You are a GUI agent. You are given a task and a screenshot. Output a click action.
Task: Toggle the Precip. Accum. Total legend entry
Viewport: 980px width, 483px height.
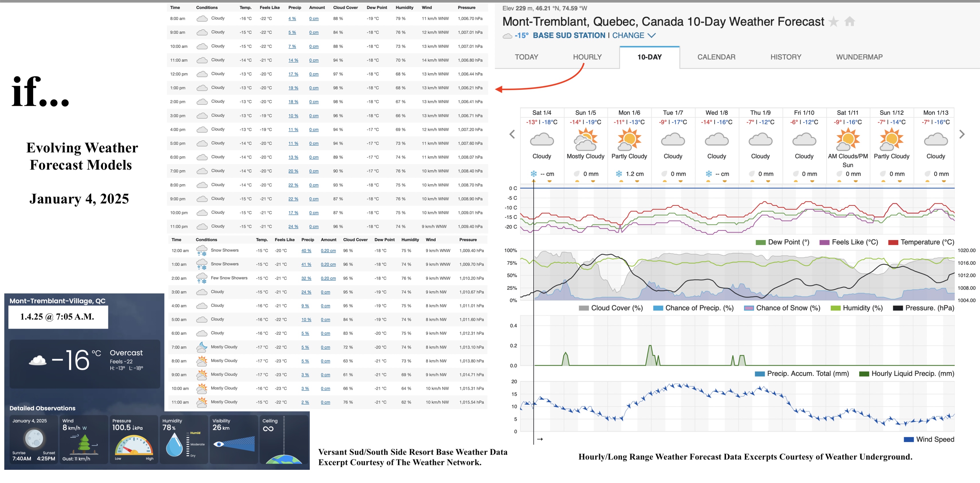[801, 374]
